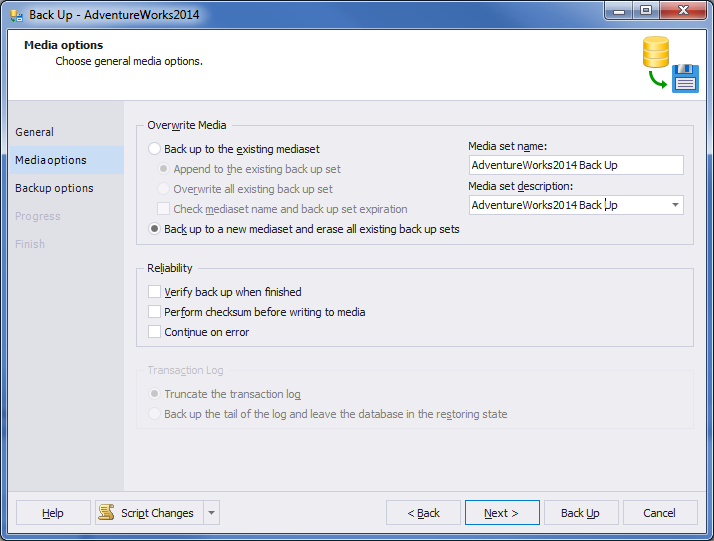714x541 pixels.
Task: Click the Script Changes scroll icon
Action: point(107,512)
